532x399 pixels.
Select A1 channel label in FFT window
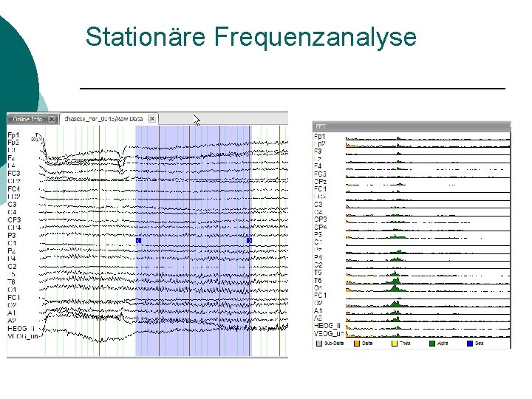click(318, 311)
